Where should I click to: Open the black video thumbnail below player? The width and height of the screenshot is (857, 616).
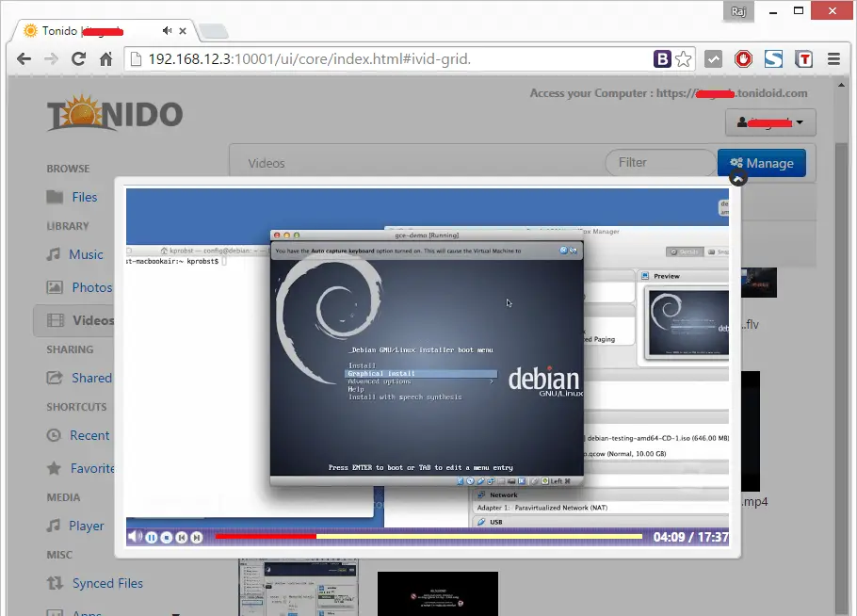[437, 593]
